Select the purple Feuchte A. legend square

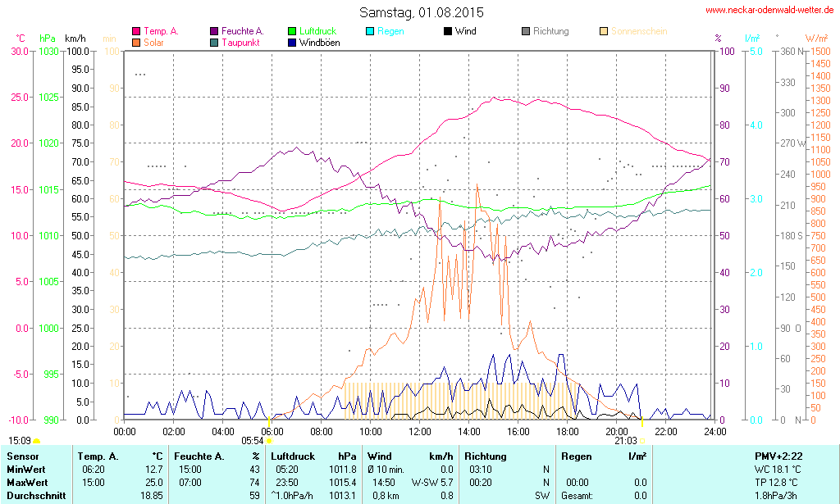215,31
